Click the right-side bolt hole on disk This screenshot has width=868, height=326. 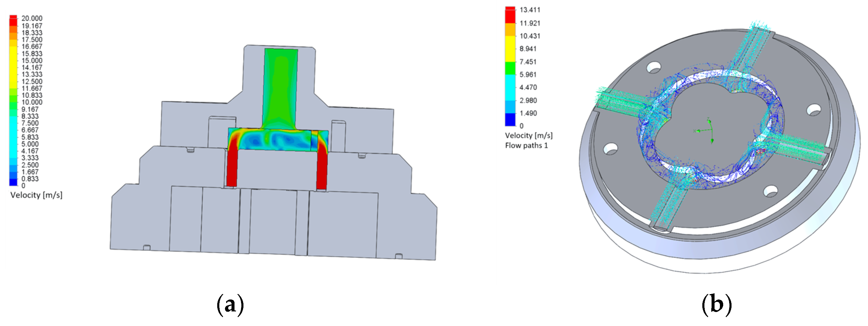814,110
